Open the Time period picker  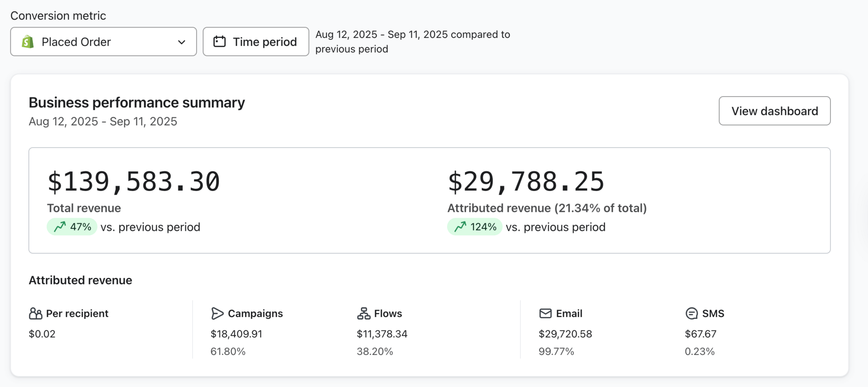click(256, 42)
